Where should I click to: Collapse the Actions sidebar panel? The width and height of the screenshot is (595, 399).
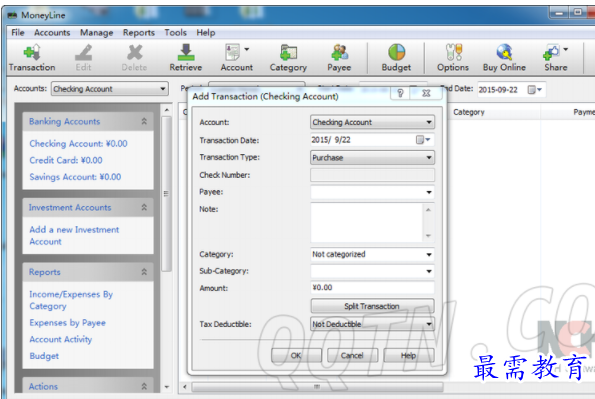tap(144, 386)
